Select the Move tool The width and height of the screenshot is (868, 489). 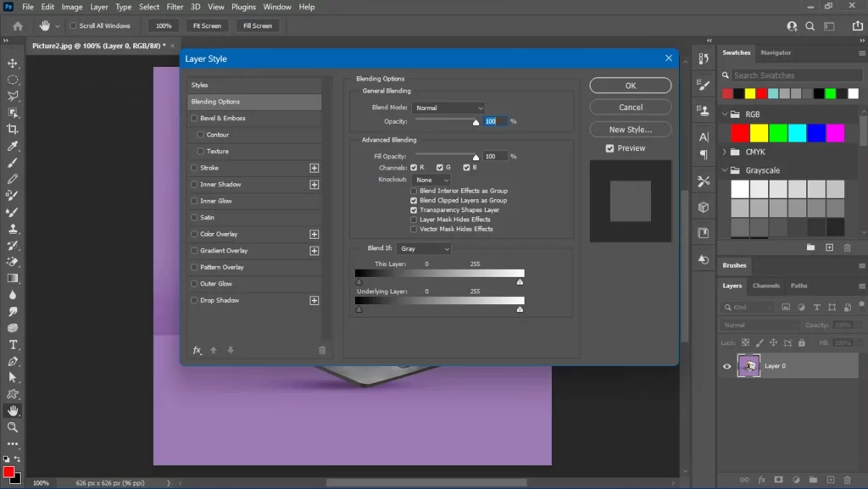[x=12, y=63]
